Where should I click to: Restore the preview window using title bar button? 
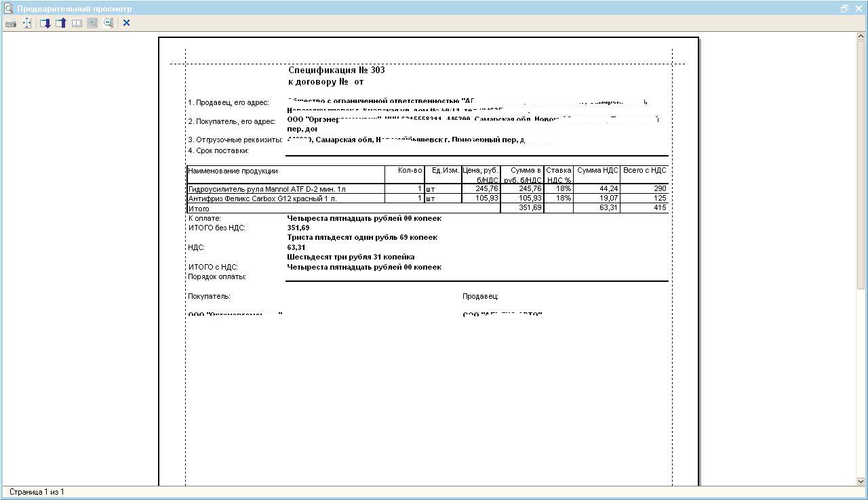[x=844, y=9]
